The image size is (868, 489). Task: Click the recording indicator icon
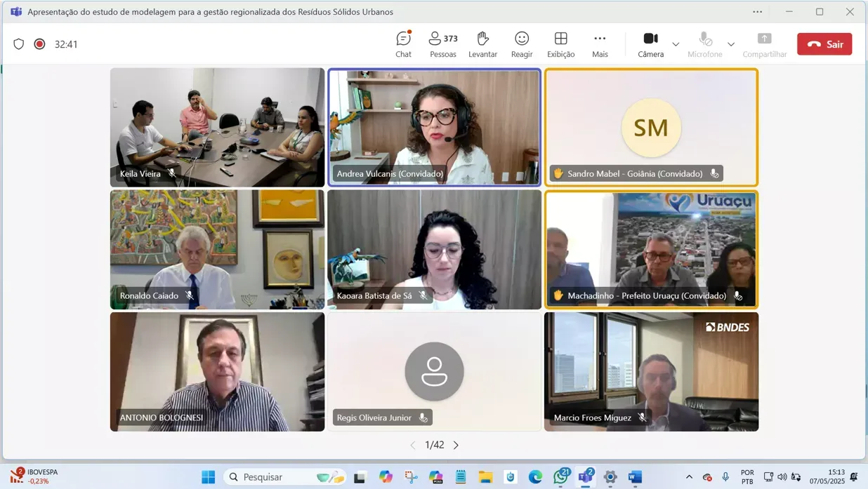tap(40, 44)
